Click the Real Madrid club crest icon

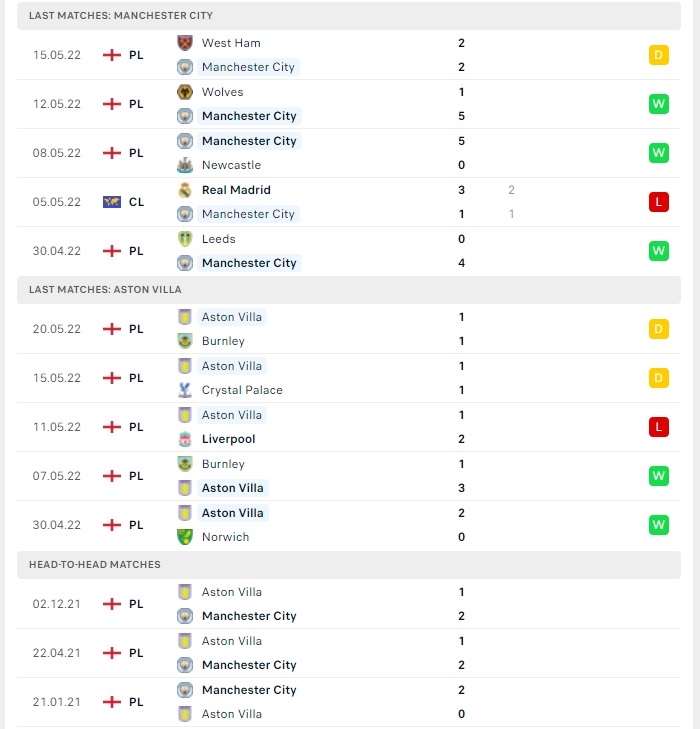(185, 190)
